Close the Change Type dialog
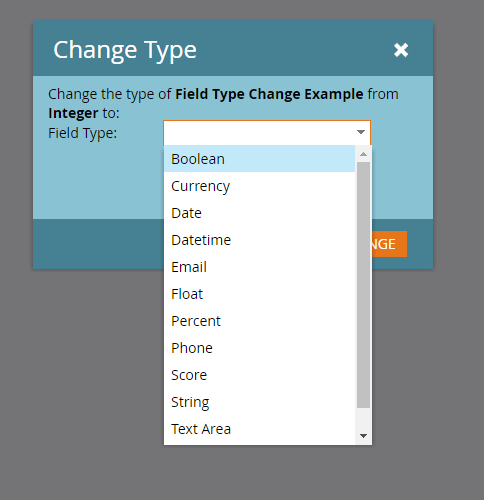The image size is (484, 500). click(x=401, y=50)
